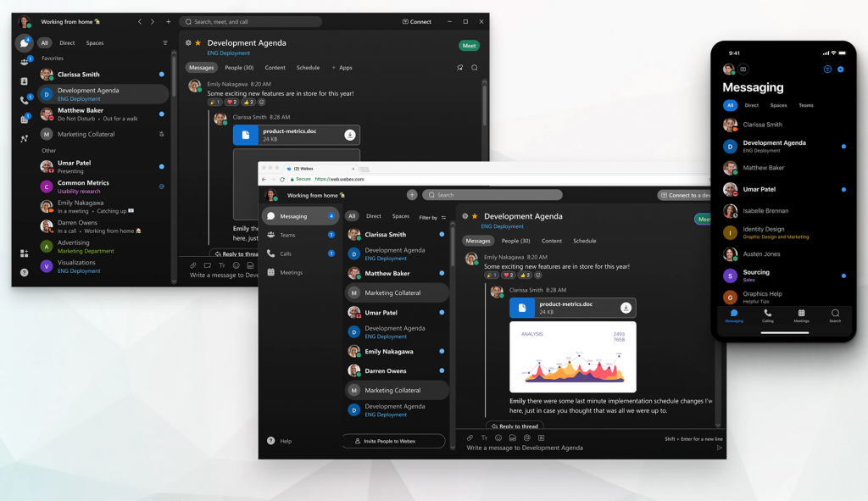Click text format icon in desktop composer
868x501 pixels.
[222, 265]
